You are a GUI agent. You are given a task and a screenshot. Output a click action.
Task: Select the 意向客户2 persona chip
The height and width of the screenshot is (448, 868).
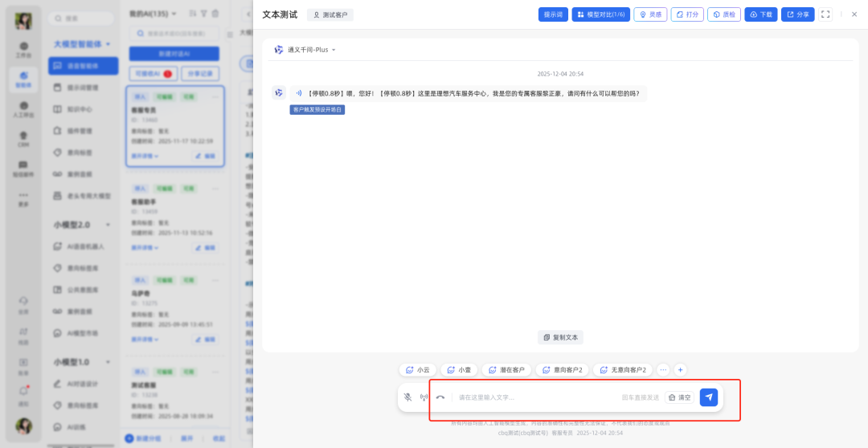[562, 370]
